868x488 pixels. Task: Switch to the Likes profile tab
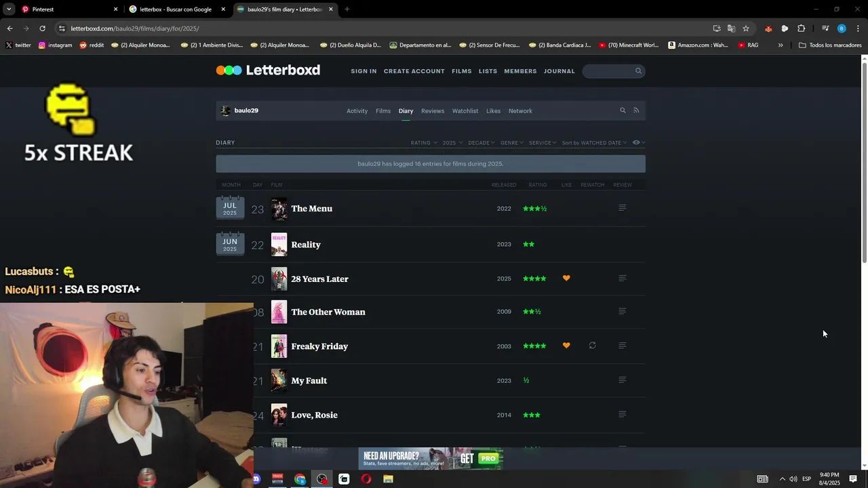tap(493, 111)
